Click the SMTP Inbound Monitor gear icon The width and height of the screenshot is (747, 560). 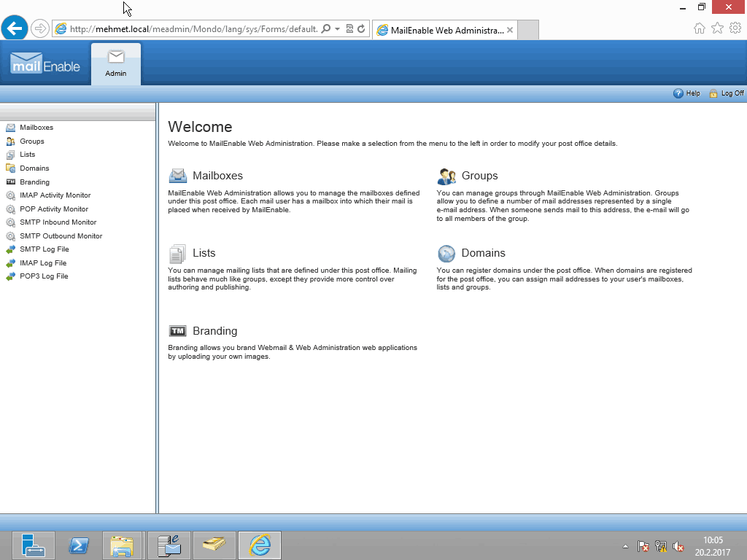coord(10,222)
